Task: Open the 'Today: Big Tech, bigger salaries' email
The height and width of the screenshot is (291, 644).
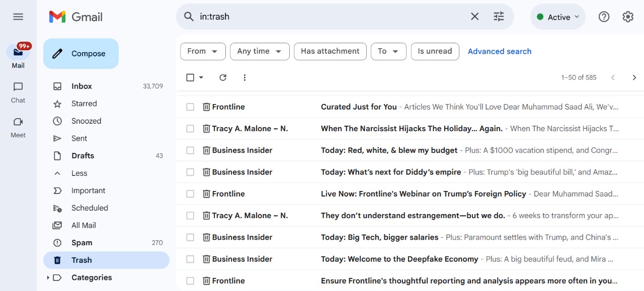Action: click(410, 237)
